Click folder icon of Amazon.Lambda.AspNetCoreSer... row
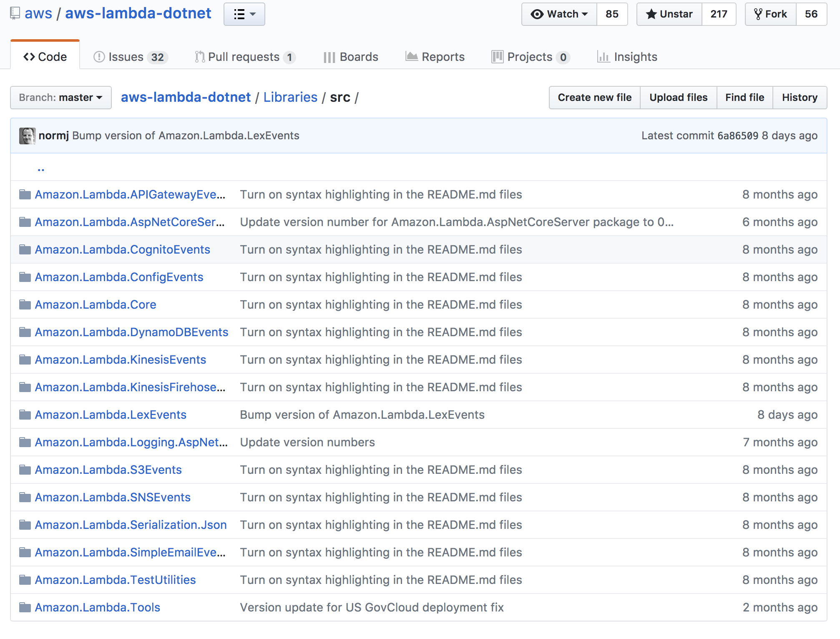840x639 pixels. click(x=25, y=222)
